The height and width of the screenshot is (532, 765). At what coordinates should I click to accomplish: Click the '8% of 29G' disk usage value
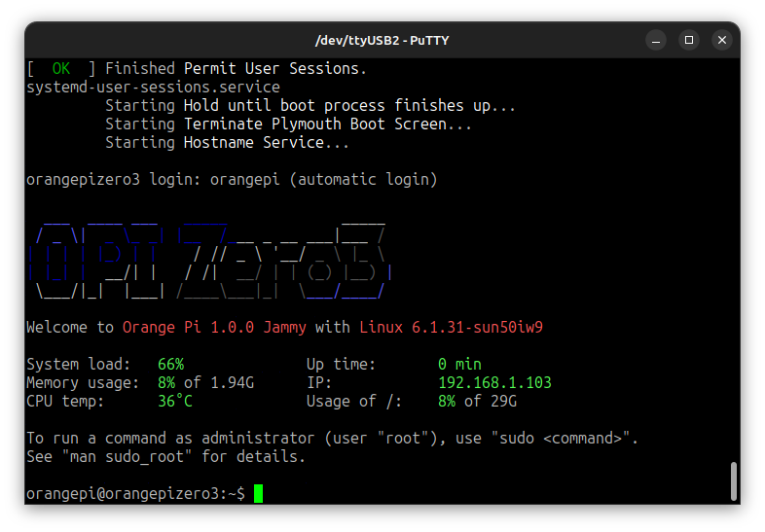pos(477,402)
